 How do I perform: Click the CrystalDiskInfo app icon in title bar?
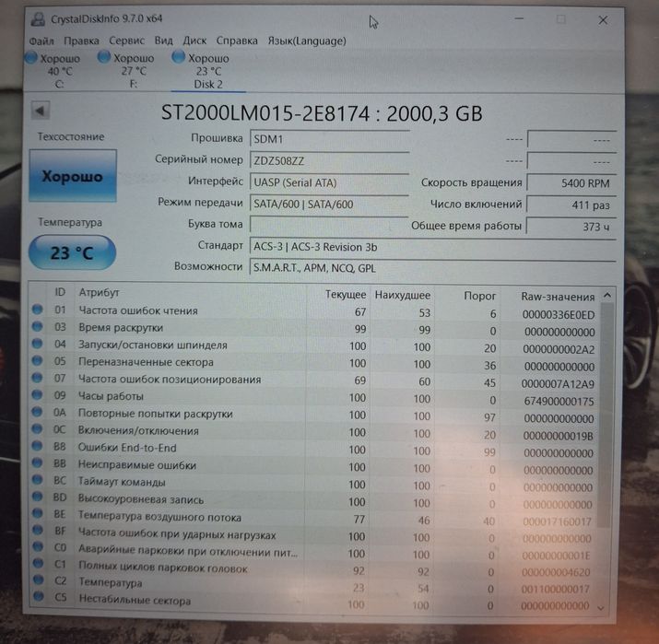tap(38, 19)
